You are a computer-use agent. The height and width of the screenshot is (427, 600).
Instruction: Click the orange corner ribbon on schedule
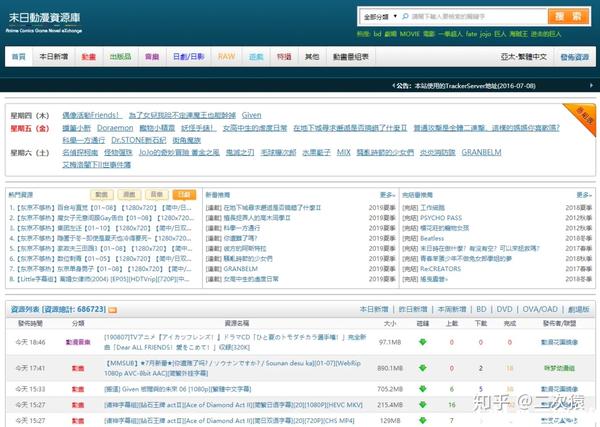click(584, 117)
